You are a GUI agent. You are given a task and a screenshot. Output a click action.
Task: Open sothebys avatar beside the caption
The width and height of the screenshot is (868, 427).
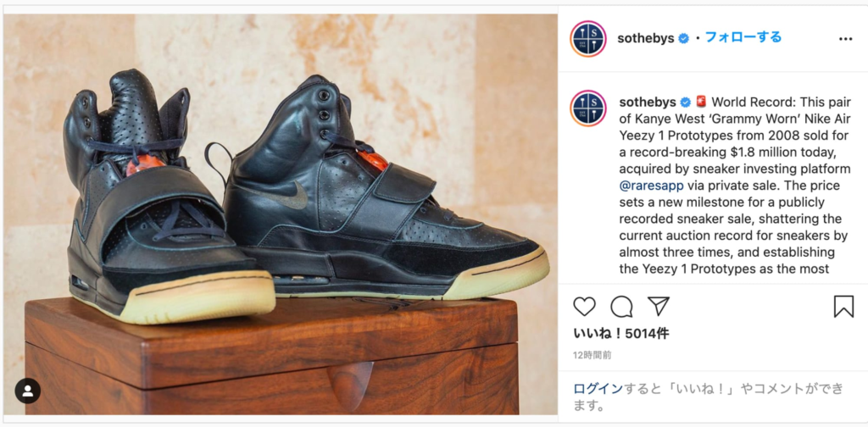coord(588,108)
